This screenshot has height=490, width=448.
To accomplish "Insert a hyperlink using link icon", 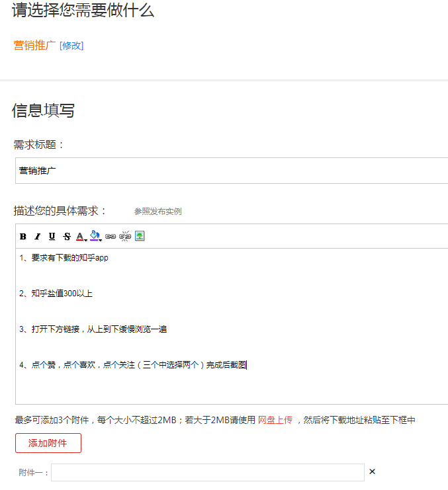I will pos(111,236).
